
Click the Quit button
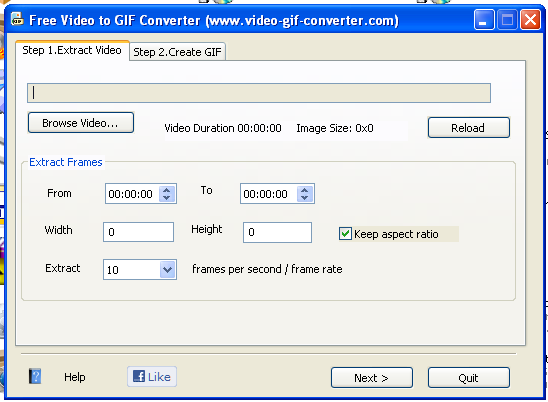(469, 378)
